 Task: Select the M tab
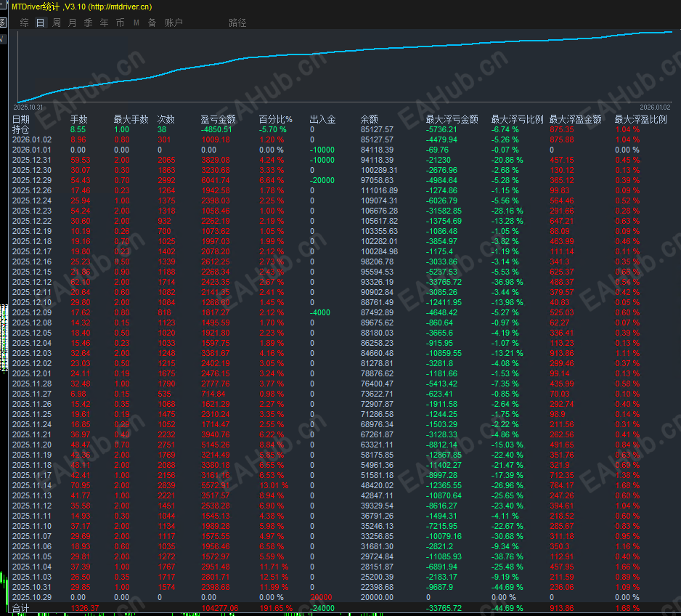coord(136,23)
